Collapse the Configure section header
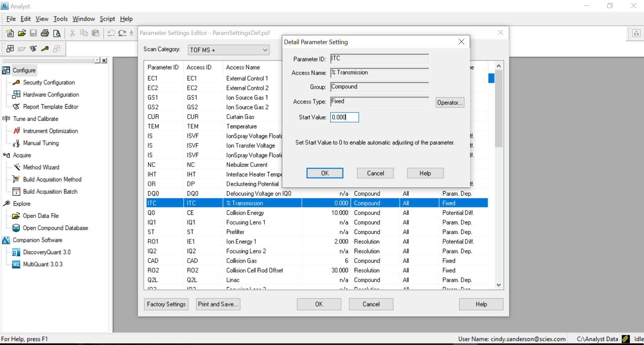644x345 pixels. pyautogui.click(x=24, y=70)
